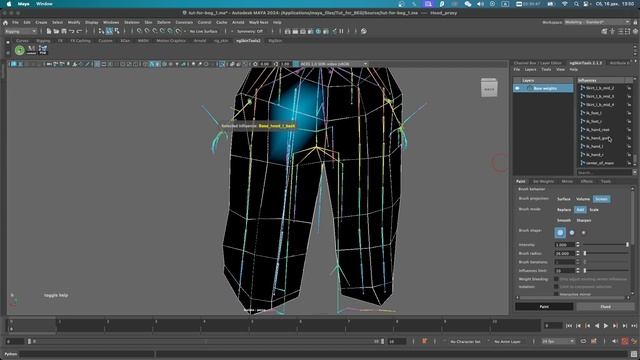
Task: Set brush projection to Surface
Action: pyautogui.click(x=564, y=199)
